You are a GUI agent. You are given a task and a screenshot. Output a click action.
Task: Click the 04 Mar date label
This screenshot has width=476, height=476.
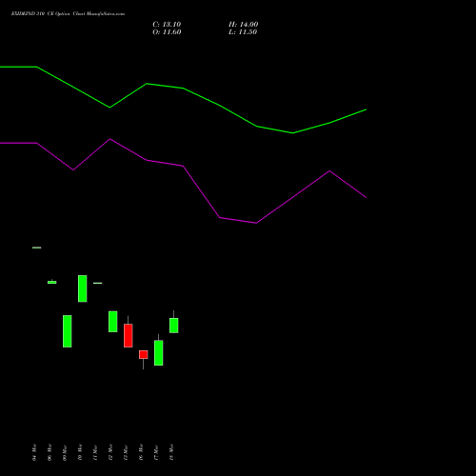point(34,452)
